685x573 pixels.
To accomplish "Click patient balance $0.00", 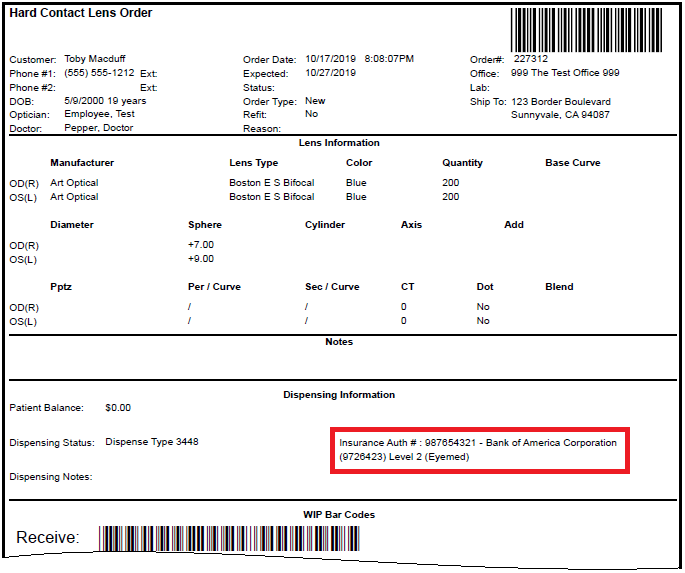I will coord(118,407).
